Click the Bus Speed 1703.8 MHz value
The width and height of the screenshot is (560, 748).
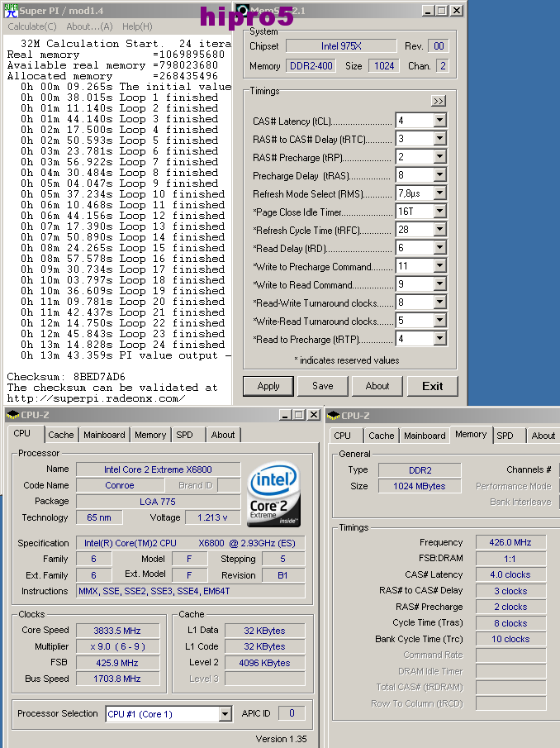point(117,679)
